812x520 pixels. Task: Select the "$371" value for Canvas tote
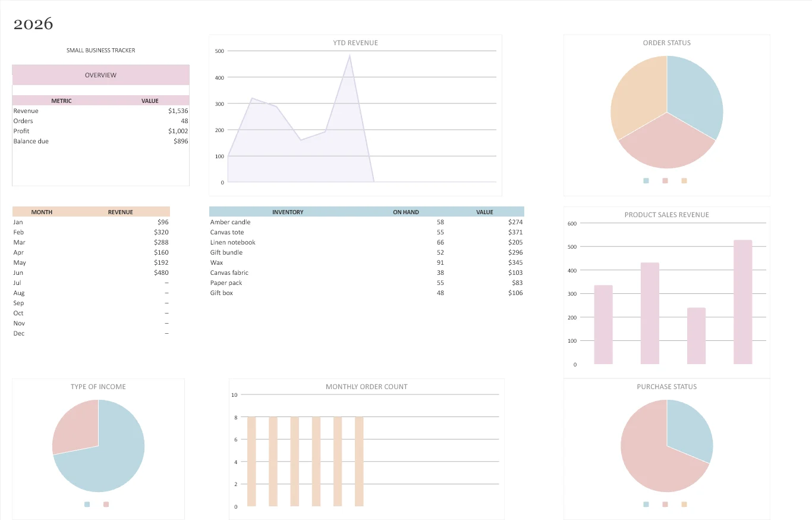coord(515,232)
